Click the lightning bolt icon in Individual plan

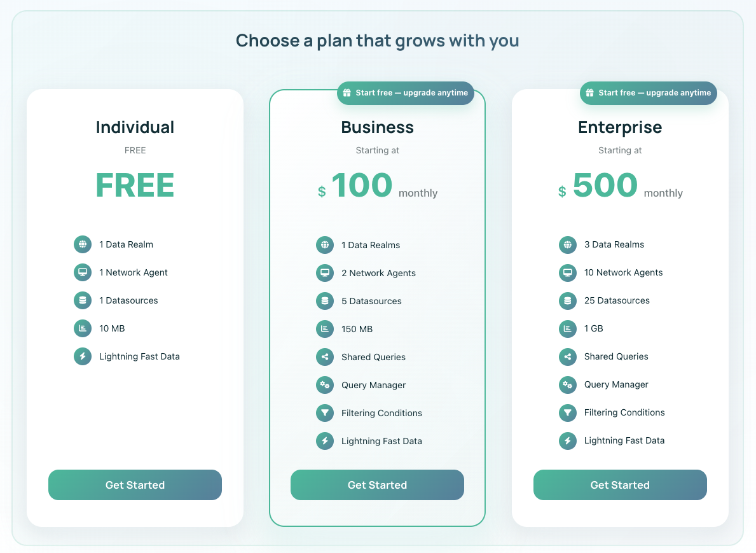point(83,356)
